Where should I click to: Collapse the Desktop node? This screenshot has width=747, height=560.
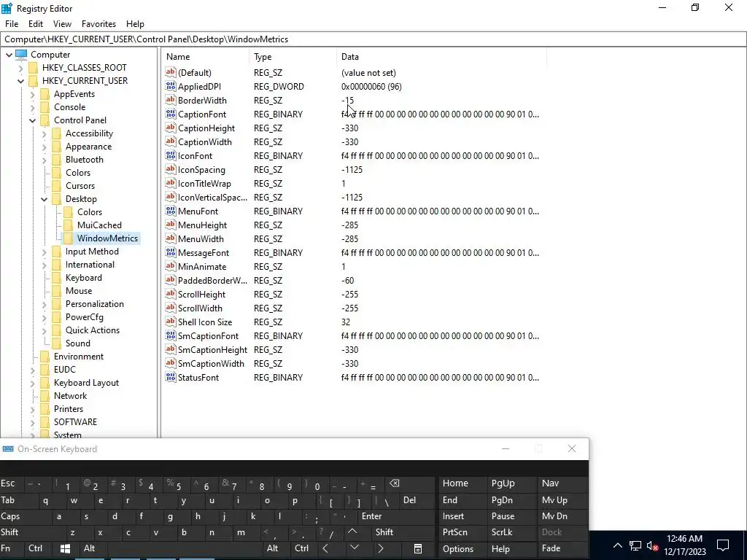(44, 199)
